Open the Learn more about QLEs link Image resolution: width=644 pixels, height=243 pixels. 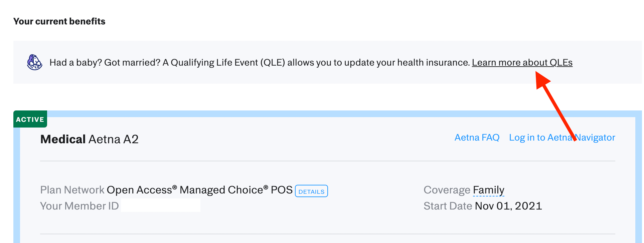coord(522,63)
